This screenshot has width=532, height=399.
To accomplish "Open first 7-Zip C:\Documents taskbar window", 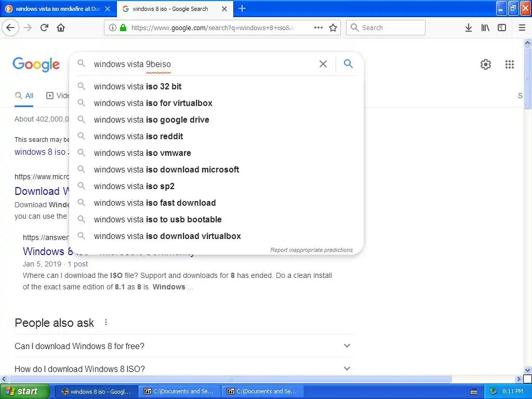I will (x=179, y=392).
